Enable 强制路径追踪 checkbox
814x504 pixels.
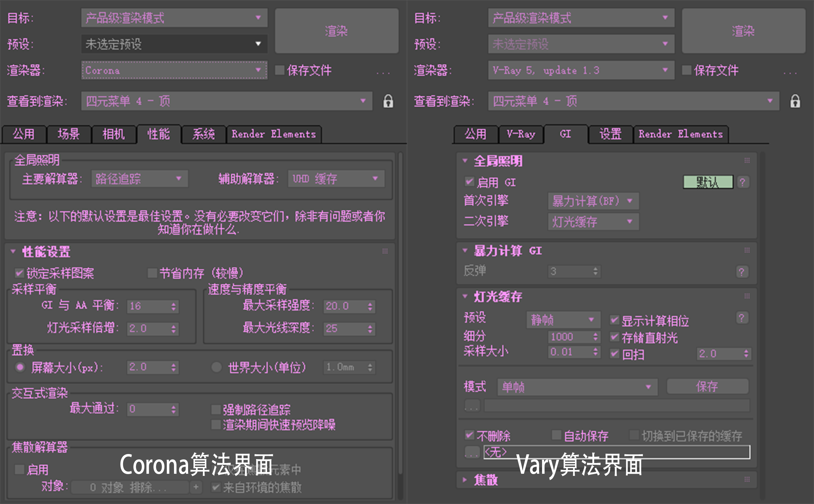point(216,409)
